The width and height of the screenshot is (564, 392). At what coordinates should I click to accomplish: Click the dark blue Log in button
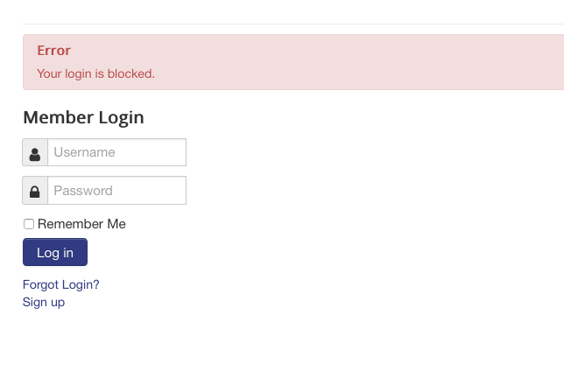point(55,252)
